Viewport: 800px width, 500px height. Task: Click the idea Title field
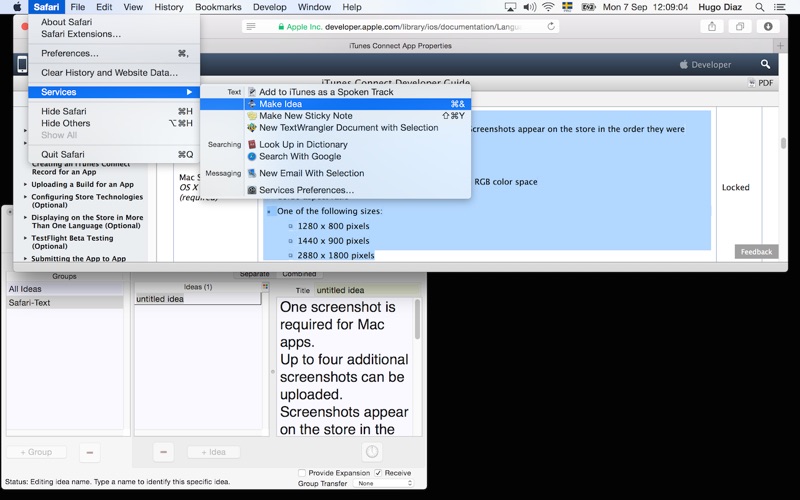tap(367, 290)
